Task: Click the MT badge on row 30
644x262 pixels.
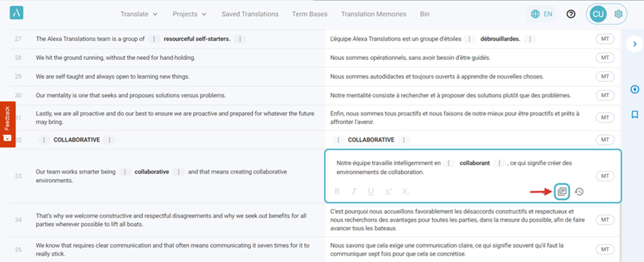Action: pyautogui.click(x=605, y=95)
